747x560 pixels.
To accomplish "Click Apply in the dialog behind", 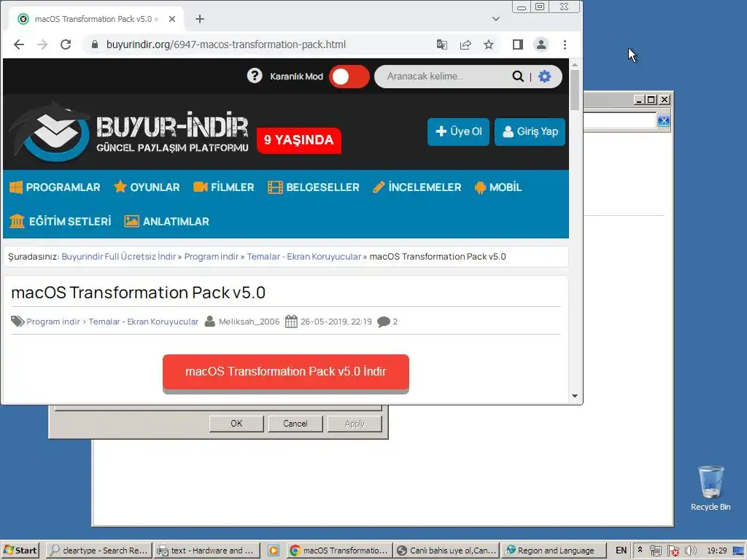I will point(355,424).
